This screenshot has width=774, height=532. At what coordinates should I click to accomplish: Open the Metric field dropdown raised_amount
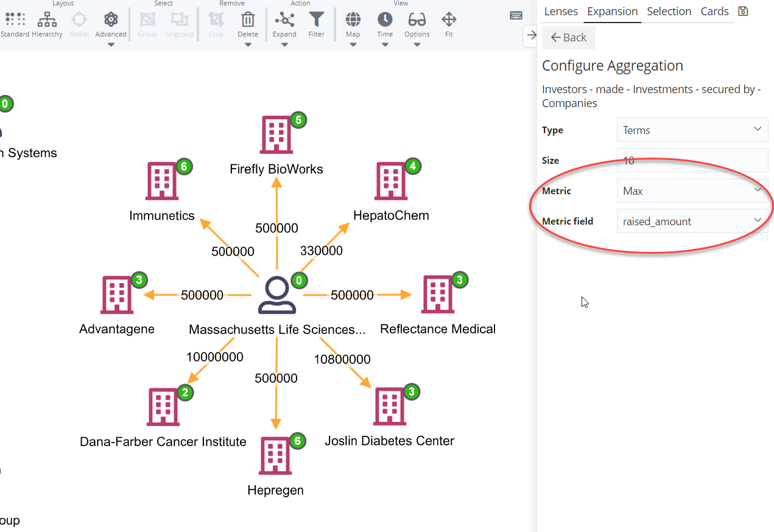pos(692,221)
